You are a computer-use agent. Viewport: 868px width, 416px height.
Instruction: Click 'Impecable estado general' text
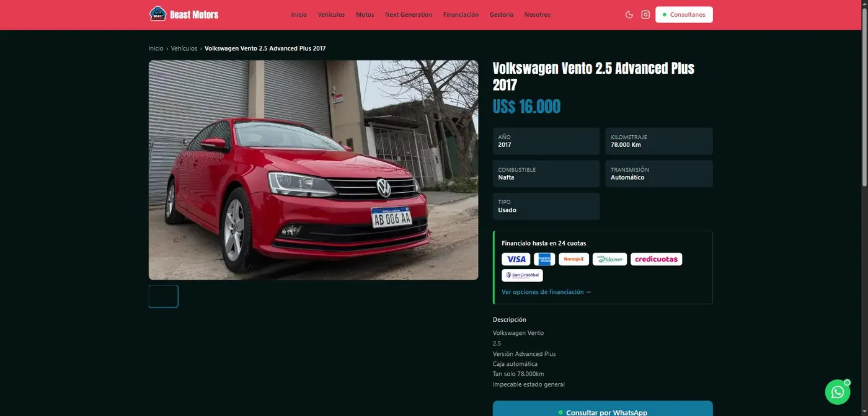529,384
